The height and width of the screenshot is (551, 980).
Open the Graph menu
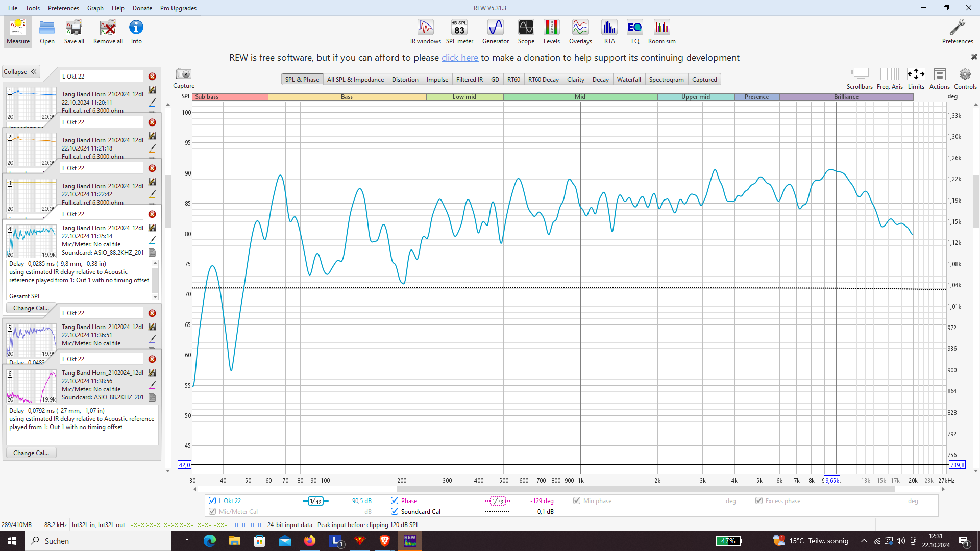(x=95, y=8)
